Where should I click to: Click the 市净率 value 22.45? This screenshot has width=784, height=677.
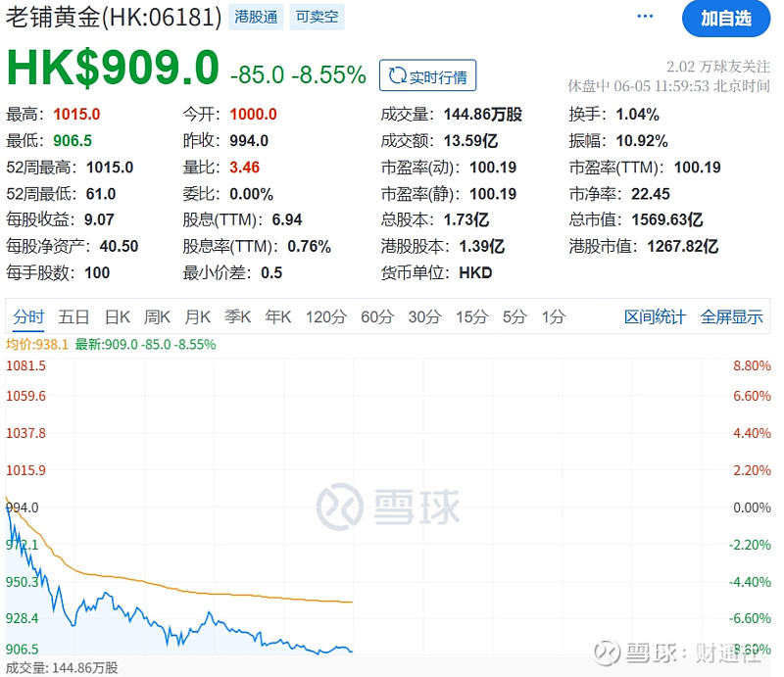pyautogui.click(x=651, y=194)
